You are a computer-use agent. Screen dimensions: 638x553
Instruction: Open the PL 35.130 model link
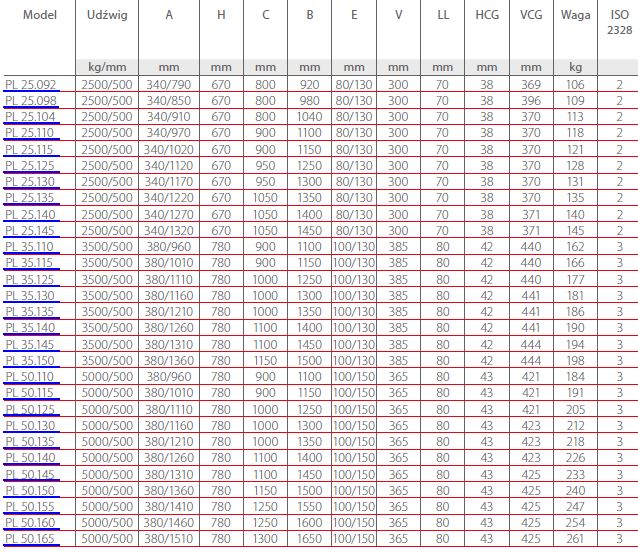point(30,295)
